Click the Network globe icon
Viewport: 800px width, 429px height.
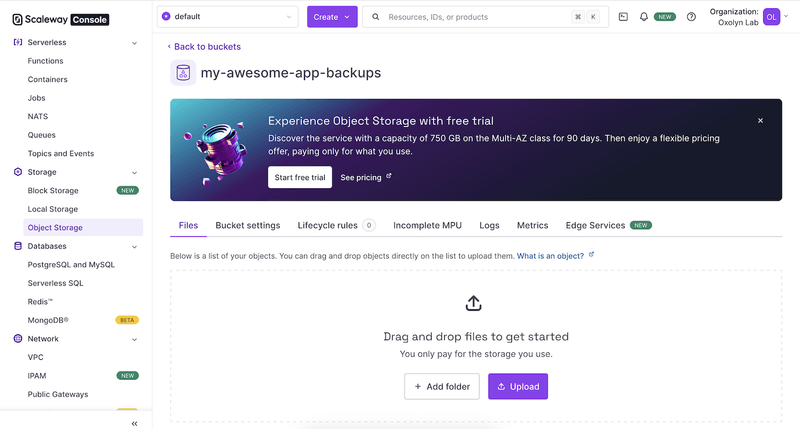coord(18,339)
